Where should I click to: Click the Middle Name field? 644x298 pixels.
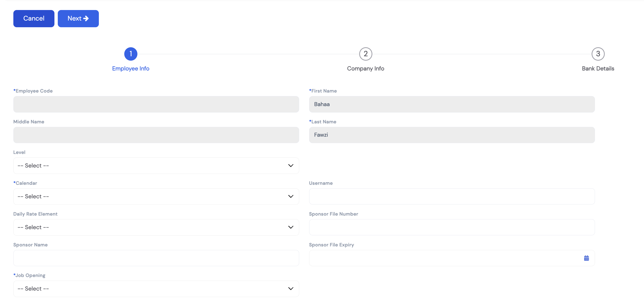156,135
